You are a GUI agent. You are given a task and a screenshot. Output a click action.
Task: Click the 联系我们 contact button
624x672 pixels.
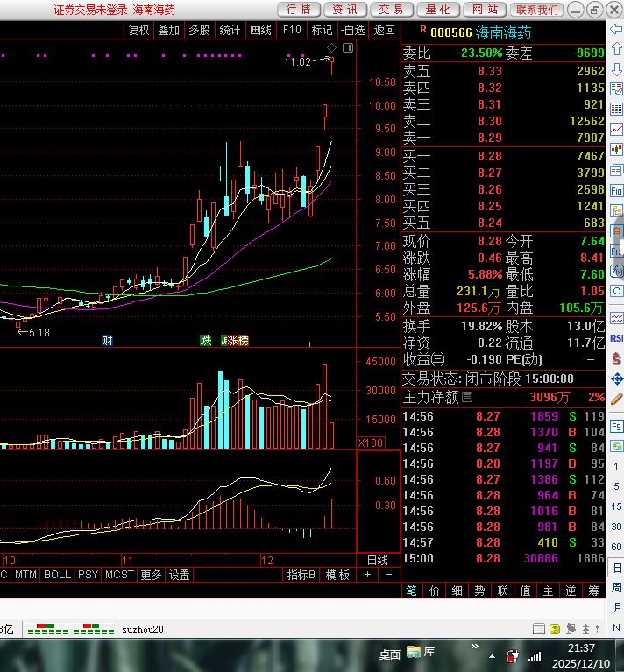[536, 10]
